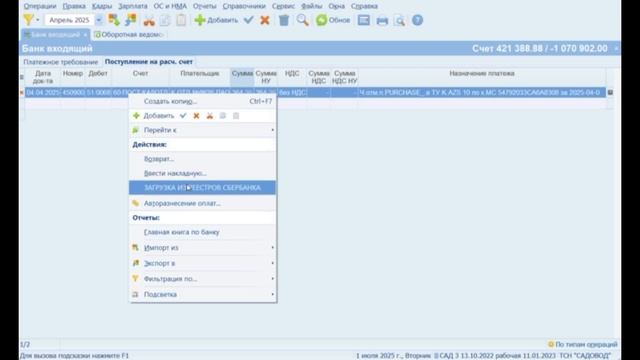Expand the Фильтрация по submenu

[x=202, y=279]
